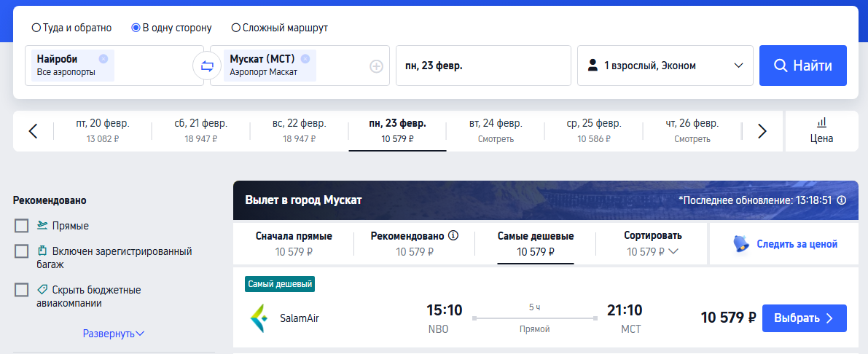Clear the Мускат (МСТ) destination chip
868x354 pixels.
pyautogui.click(x=305, y=58)
